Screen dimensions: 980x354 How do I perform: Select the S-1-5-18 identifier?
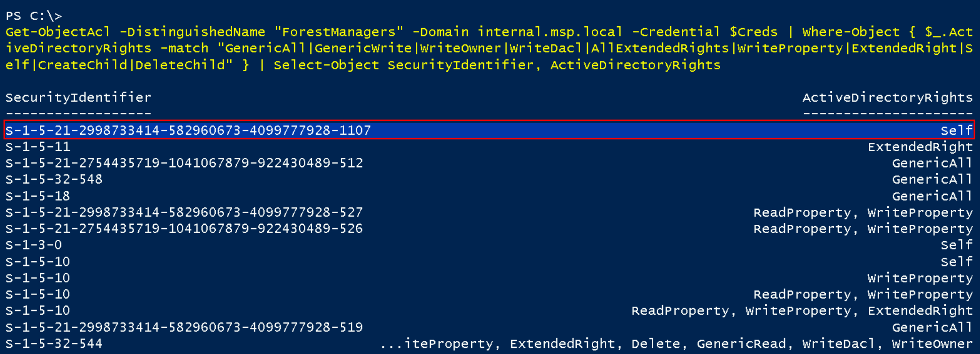click(38, 196)
